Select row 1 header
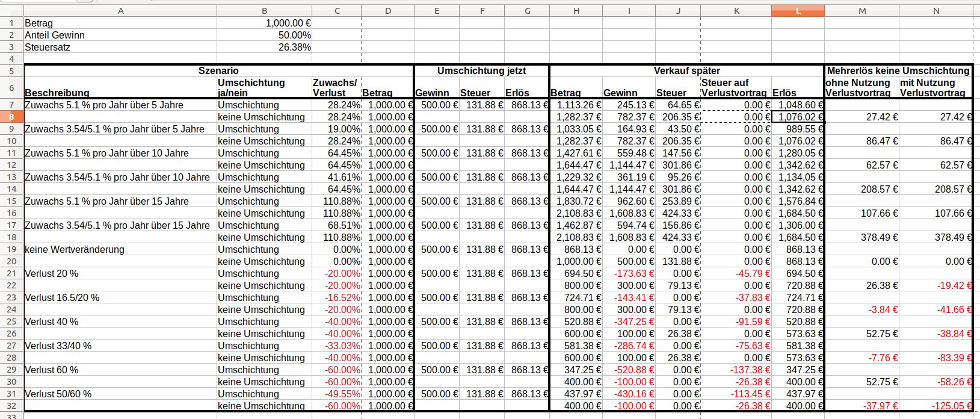Screen dimensions: 980x419 [x=11, y=23]
